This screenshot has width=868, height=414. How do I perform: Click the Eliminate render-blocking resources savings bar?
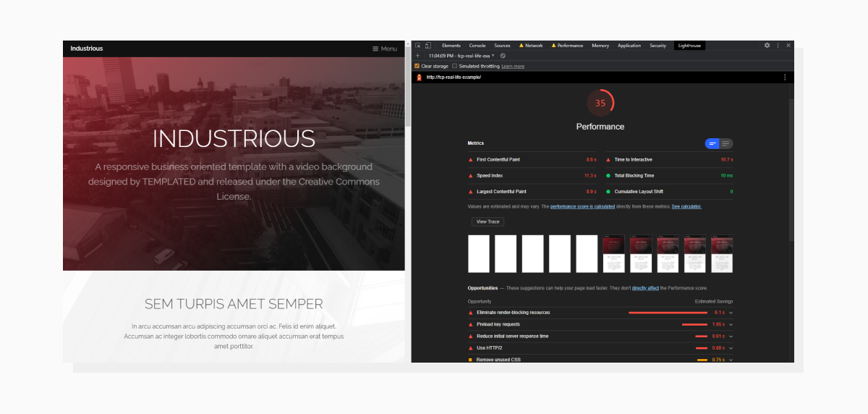[x=668, y=313]
